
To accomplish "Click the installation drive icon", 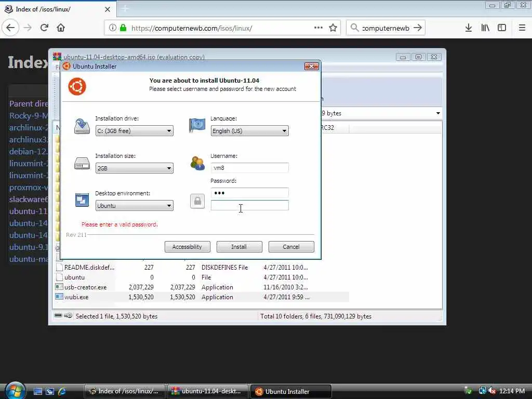I will click(x=82, y=126).
